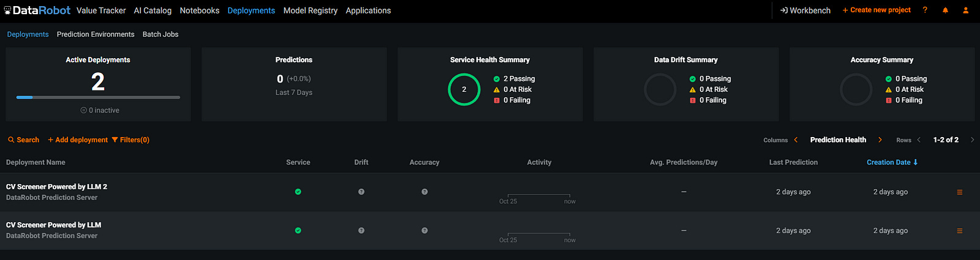Click the Predictions Last 7 Days text

(x=294, y=92)
